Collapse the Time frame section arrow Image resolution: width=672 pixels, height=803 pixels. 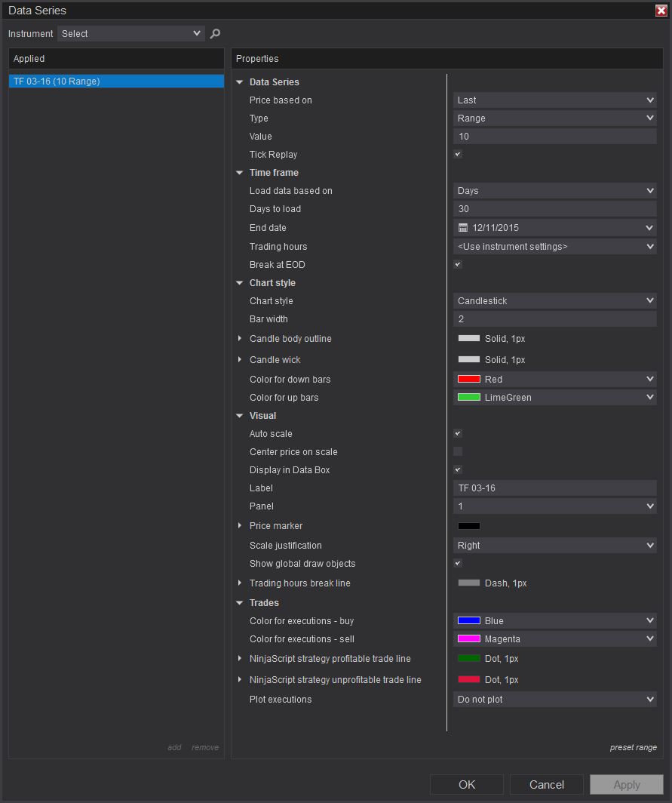(x=240, y=173)
